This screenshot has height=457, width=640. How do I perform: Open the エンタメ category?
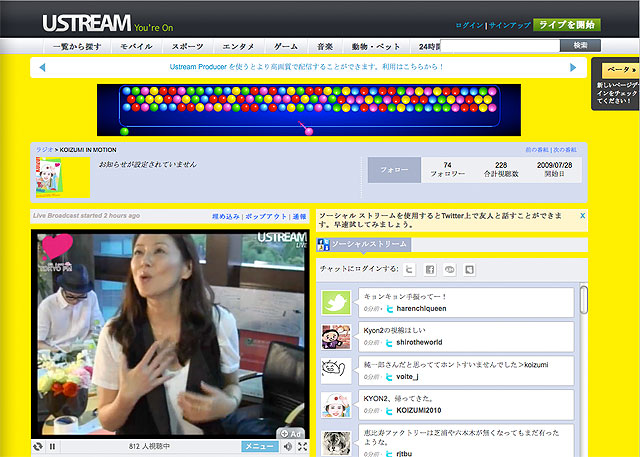pyautogui.click(x=238, y=47)
